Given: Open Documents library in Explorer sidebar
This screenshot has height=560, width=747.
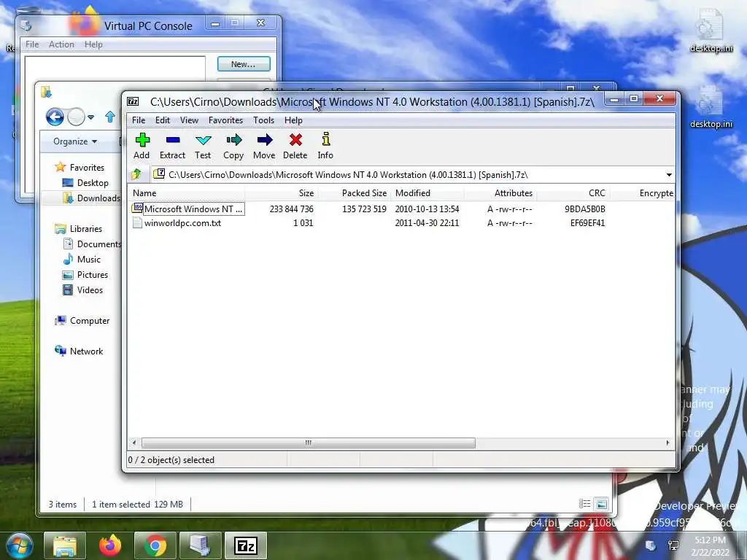Looking at the screenshot, I should click(92, 244).
